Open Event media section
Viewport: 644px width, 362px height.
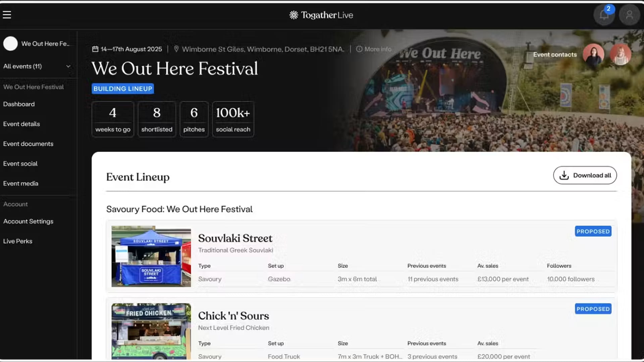(21, 183)
